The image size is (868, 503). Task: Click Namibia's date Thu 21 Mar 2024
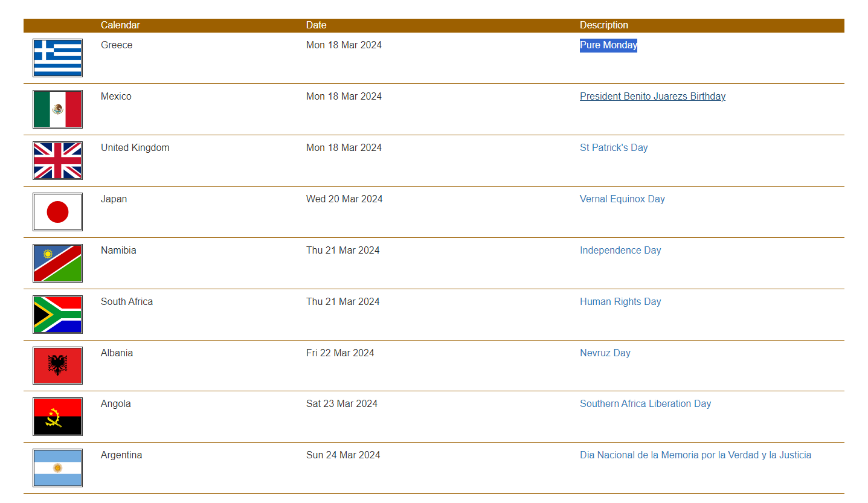[x=343, y=251]
